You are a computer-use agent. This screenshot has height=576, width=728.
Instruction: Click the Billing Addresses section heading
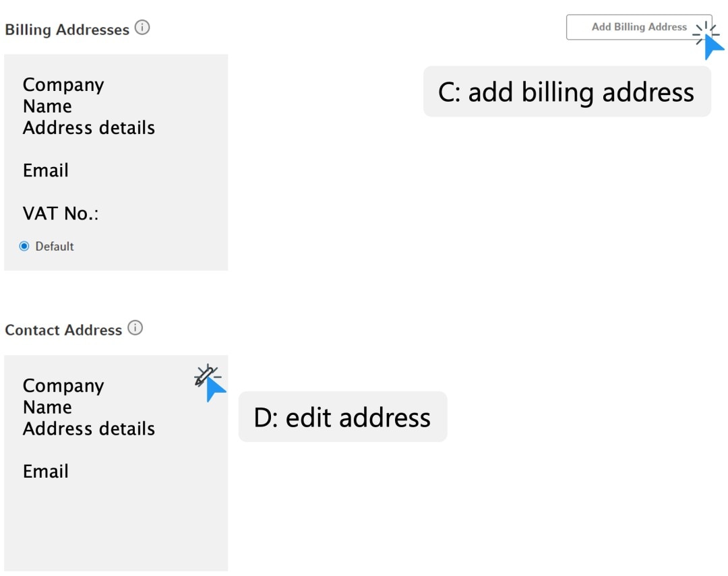pos(67,29)
